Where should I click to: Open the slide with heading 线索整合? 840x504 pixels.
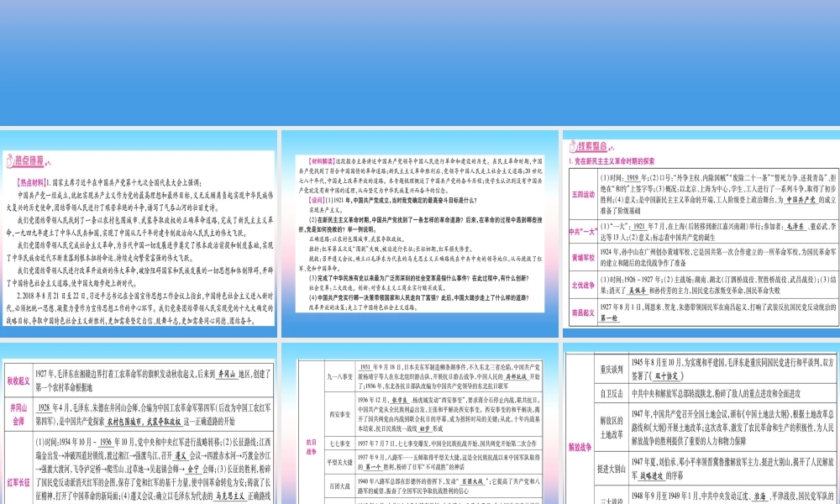pos(701,234)
